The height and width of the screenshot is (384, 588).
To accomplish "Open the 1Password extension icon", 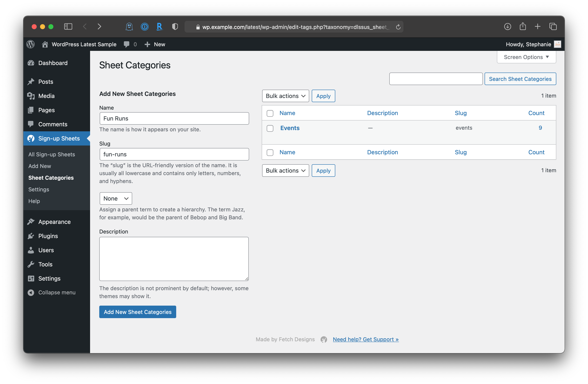I will (x=145, y=27).
